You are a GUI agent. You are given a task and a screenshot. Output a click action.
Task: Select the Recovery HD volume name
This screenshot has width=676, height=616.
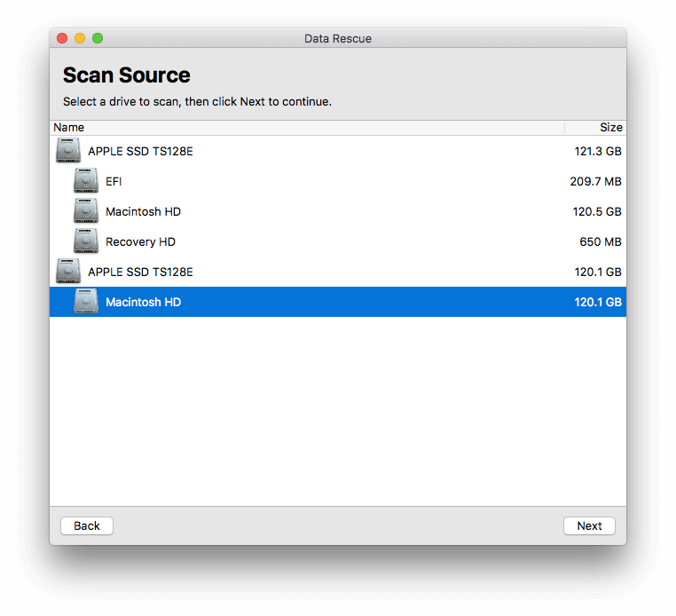[x=140, y=242]
